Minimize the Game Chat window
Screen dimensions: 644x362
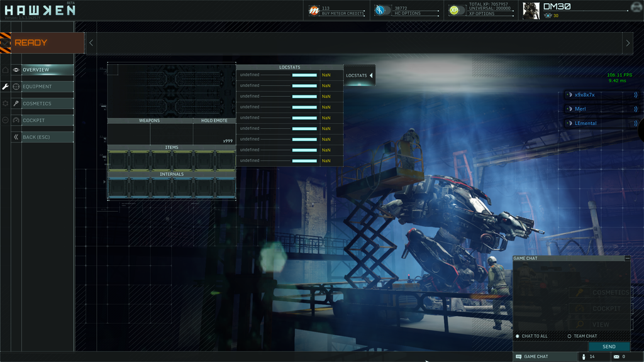(626, 257)
